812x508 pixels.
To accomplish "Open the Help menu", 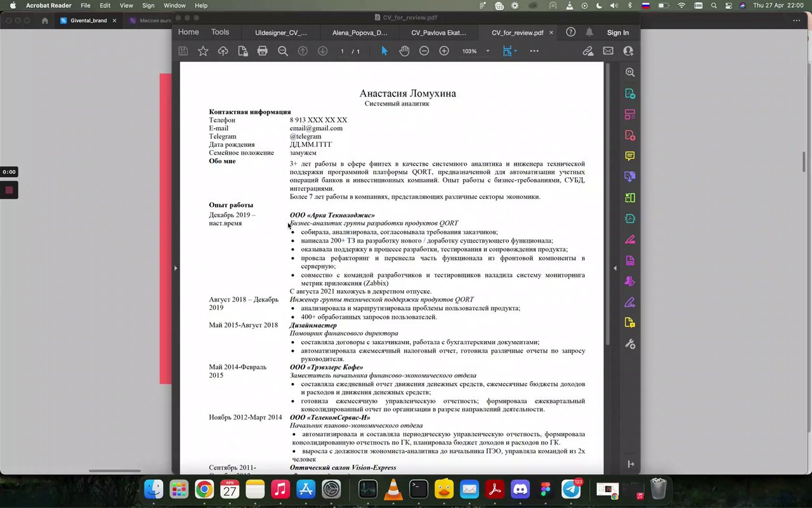I will 201,5.
